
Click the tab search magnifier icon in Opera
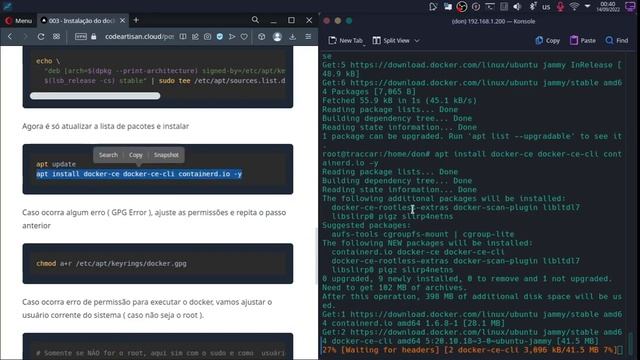click(255, 20)
